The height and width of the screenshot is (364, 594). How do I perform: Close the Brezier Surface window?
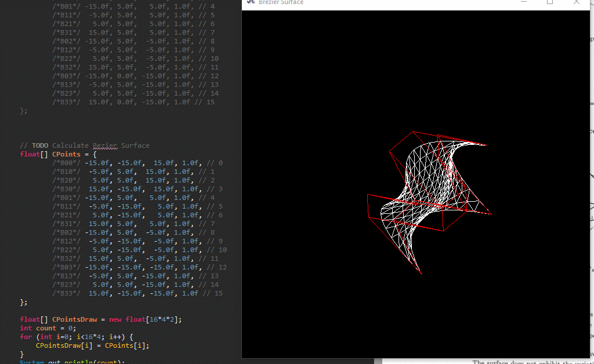click(576, 2)
